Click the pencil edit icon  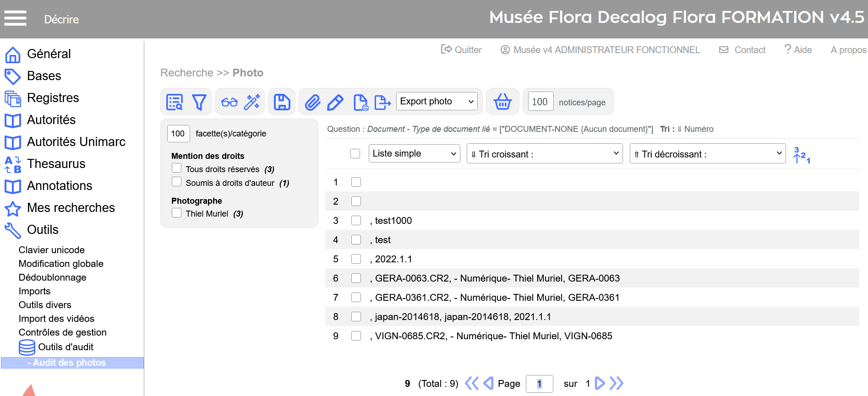pyautogui.click(x=335, y=102)
